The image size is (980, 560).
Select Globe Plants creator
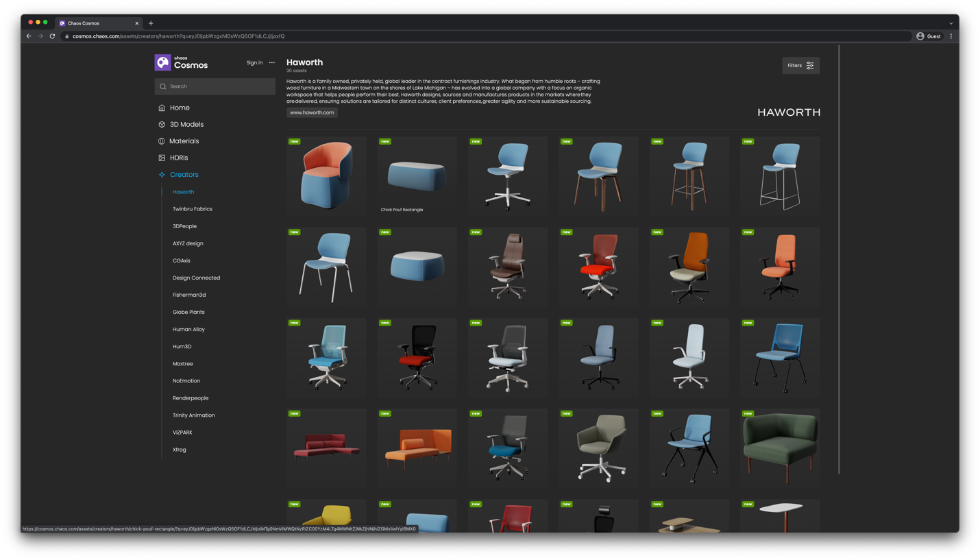pyautogui.click(x=188, y=312)
